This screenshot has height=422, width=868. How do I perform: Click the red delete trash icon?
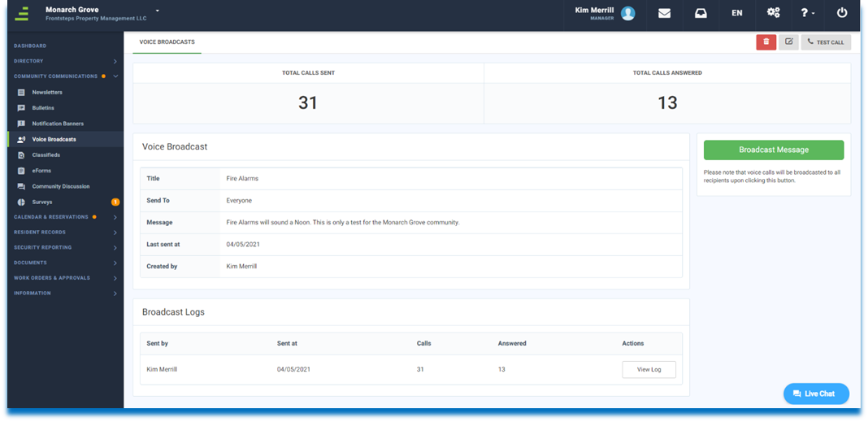point(766,42)
